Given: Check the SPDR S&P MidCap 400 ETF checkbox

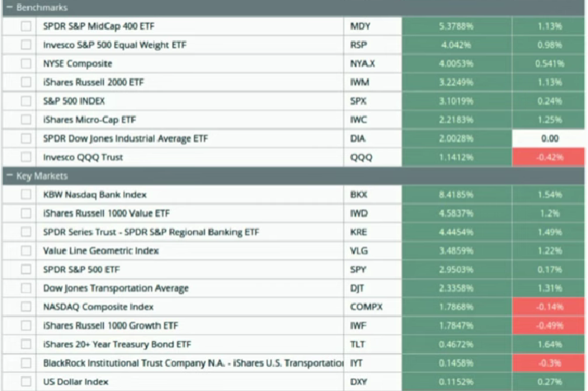Looking at the screenshot, I should point(27,26).
